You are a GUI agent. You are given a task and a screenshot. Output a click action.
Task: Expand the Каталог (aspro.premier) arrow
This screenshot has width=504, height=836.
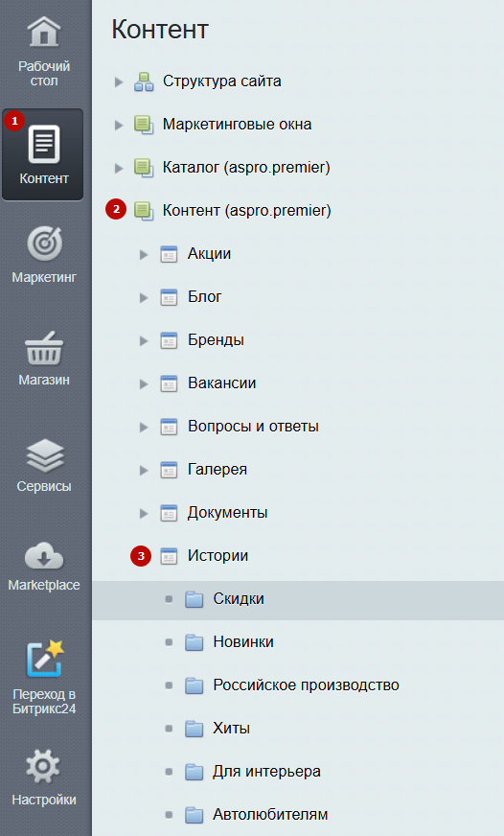119,169
